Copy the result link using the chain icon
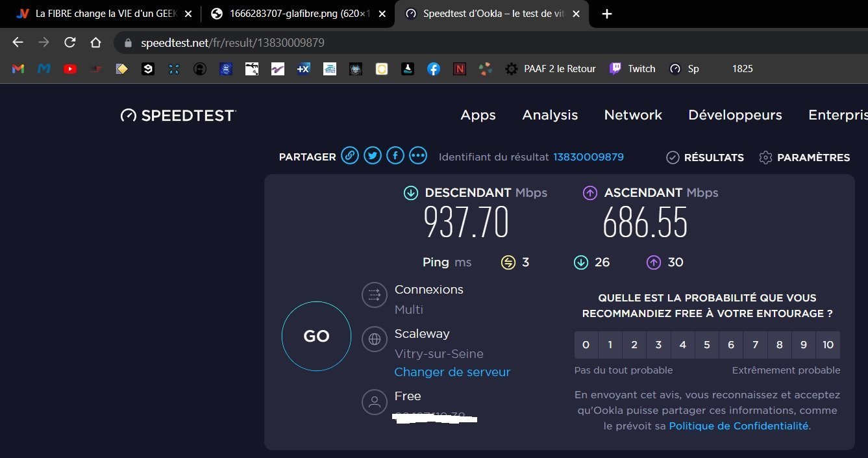868x458 pixels. click(350, 156)
